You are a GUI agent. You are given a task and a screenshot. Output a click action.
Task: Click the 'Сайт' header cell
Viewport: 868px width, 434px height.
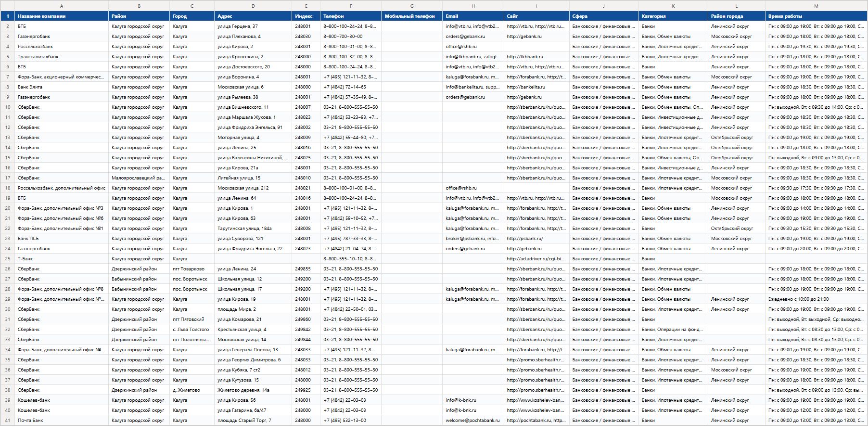point(536,16)
